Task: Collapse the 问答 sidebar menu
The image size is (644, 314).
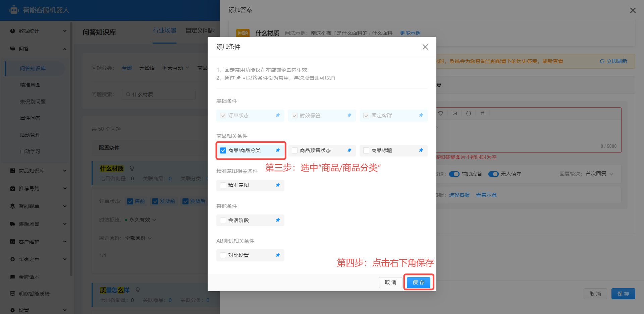Action: point(65,49)
